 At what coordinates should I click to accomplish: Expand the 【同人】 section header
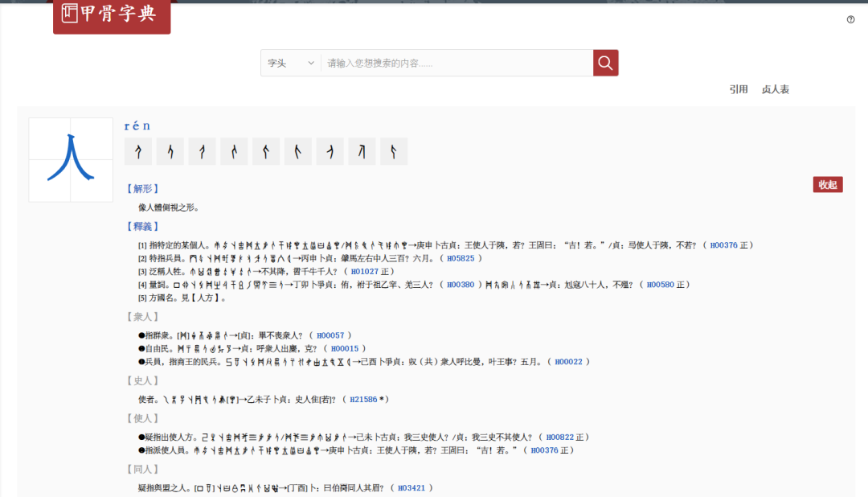142,468
